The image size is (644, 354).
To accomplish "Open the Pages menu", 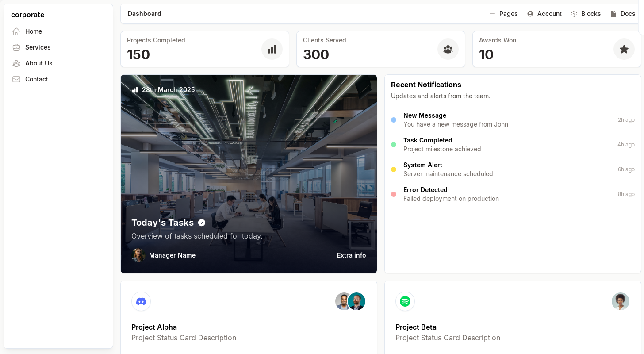I will coord(503,14).
